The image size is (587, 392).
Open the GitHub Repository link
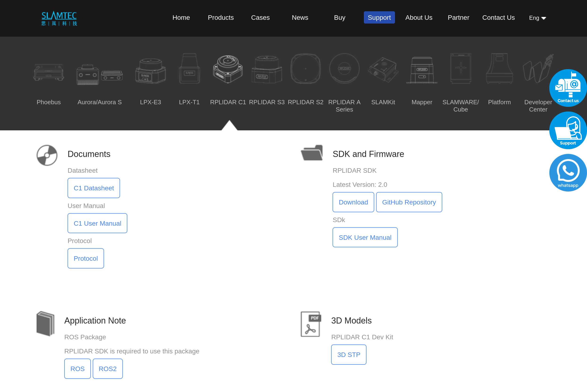pyautogui.click(x=409, y=202)
